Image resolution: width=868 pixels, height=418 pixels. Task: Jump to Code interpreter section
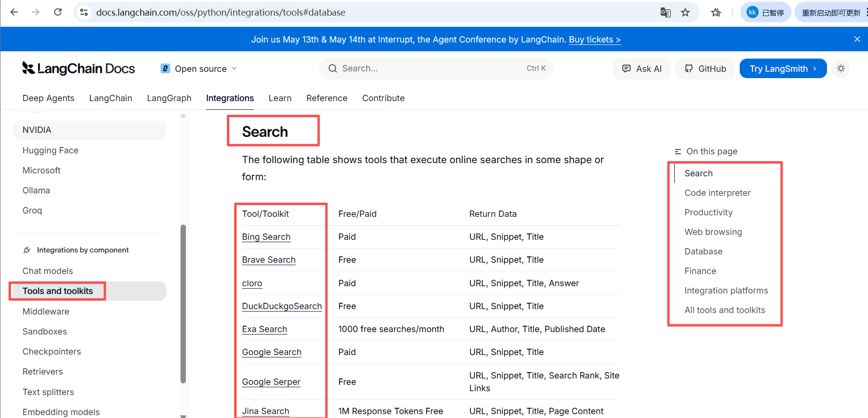click(x=718, y=193)
